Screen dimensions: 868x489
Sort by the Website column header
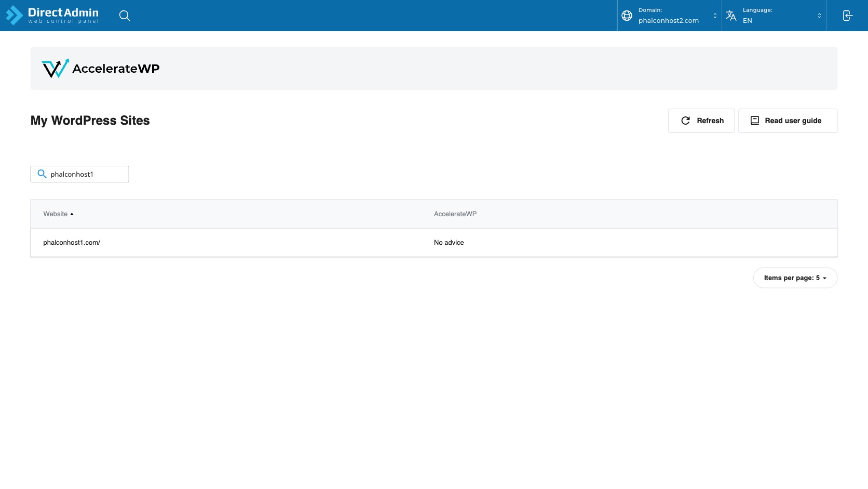pos(58,214)
